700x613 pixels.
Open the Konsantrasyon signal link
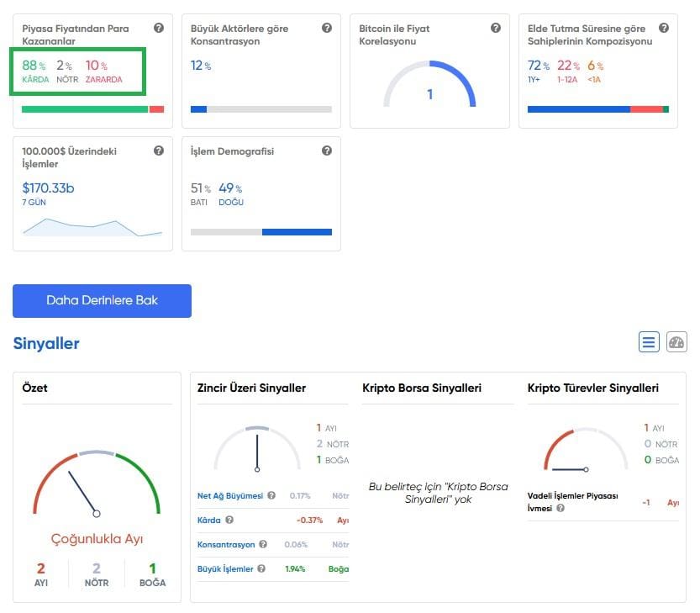(x=225, y=545)
